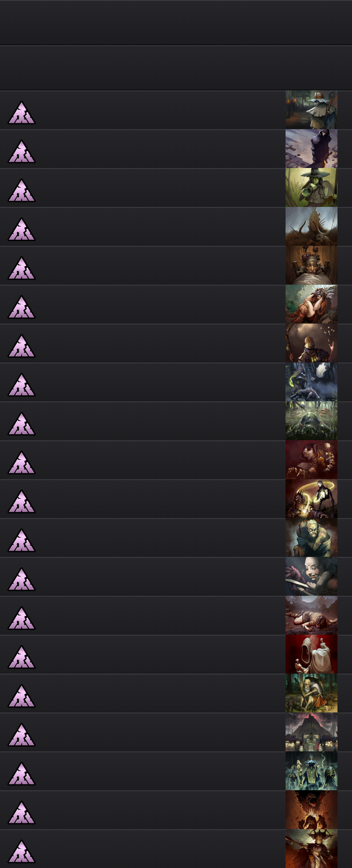Viewport: 352px width, 868px height.
Task: Select the teal ghostly figures thumbnail
Action: 312,771
